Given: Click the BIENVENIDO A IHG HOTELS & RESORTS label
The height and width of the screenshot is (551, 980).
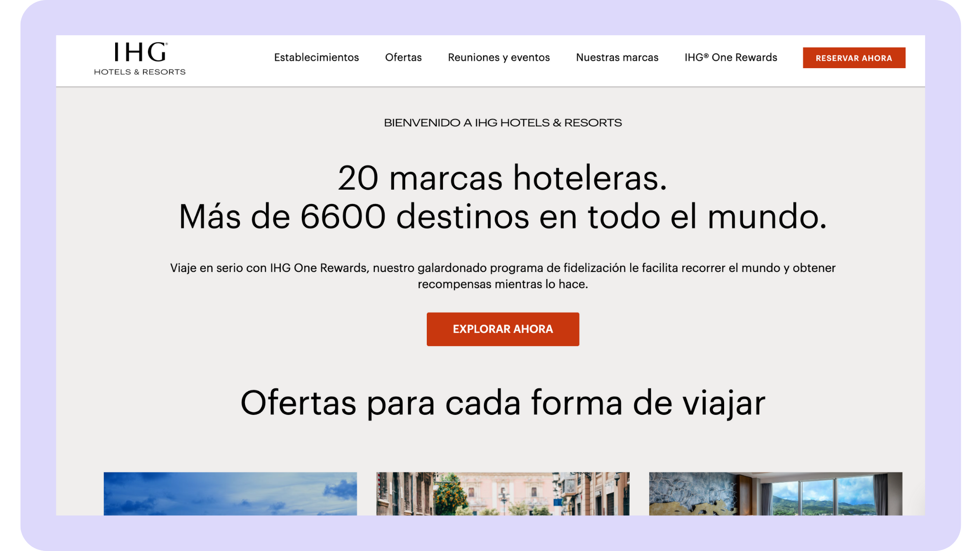Looking at the screenshot, I should (x=503, y=122).
